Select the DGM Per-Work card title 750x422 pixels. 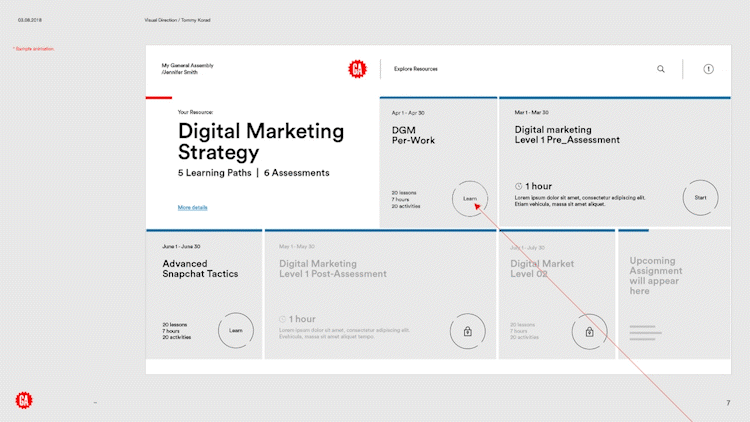click(413, 135)
